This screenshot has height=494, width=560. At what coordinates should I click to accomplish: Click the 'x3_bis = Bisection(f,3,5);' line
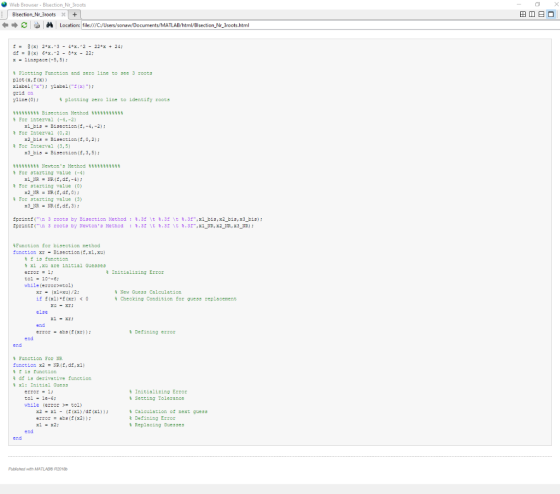pyautogui.click(x=62, y=153)
